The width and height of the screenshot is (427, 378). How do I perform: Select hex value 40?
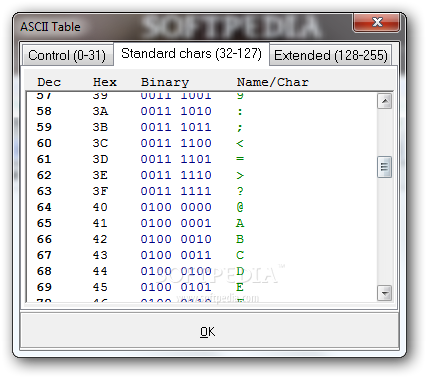100,207
